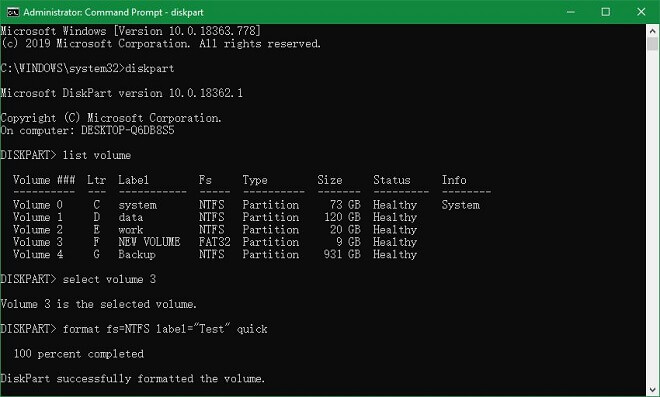Minimize the Command Prompt window
This screenshot has width=660, height=397.
coord(571,12)
